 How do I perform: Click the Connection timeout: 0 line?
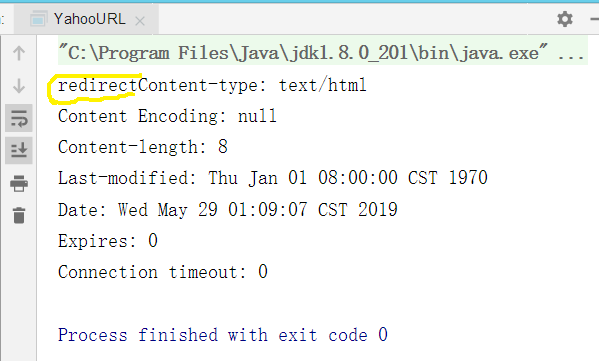[x=163, y=272]
